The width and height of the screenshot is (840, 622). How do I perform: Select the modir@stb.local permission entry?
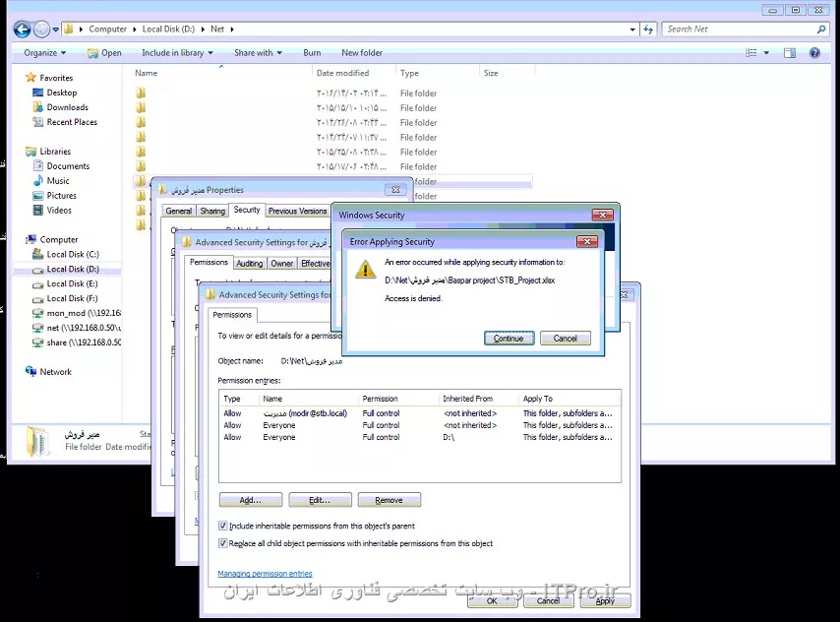[x=419, y=413]
